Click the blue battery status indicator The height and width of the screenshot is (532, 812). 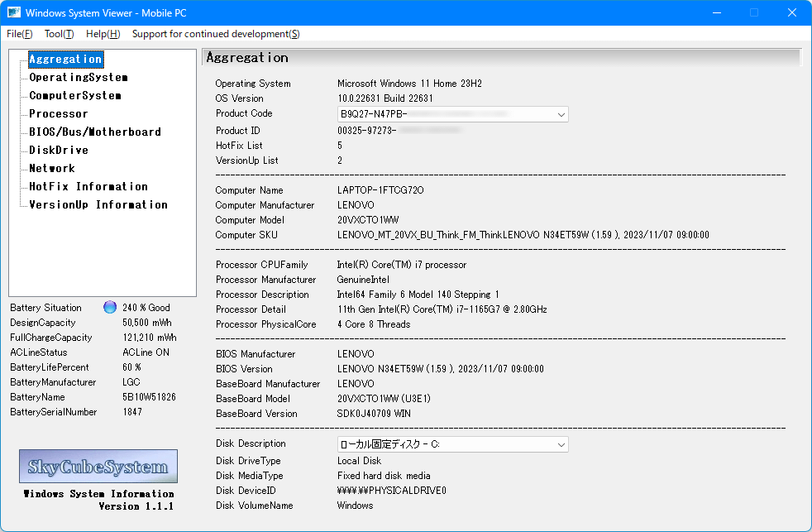[x=110, y=307]
